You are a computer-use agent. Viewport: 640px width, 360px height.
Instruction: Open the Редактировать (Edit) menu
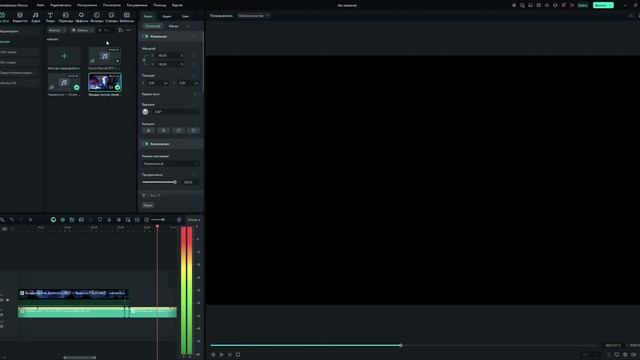(x=60, y=5)
